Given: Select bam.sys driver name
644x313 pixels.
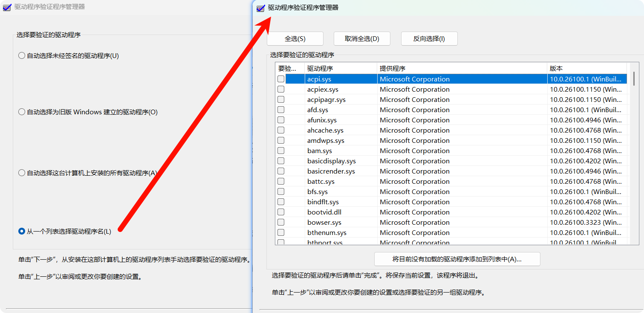Looking at the screenshot, I should (320, 151).
